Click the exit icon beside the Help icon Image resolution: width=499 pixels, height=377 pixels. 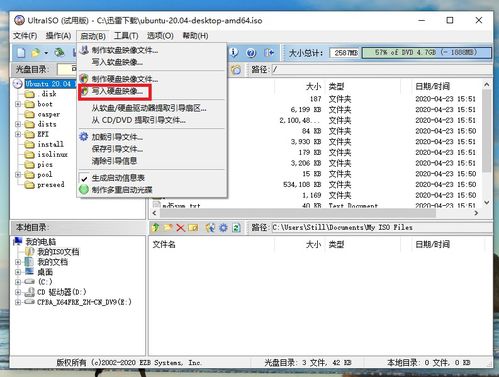pyautogui.click(x=269, y=53)
